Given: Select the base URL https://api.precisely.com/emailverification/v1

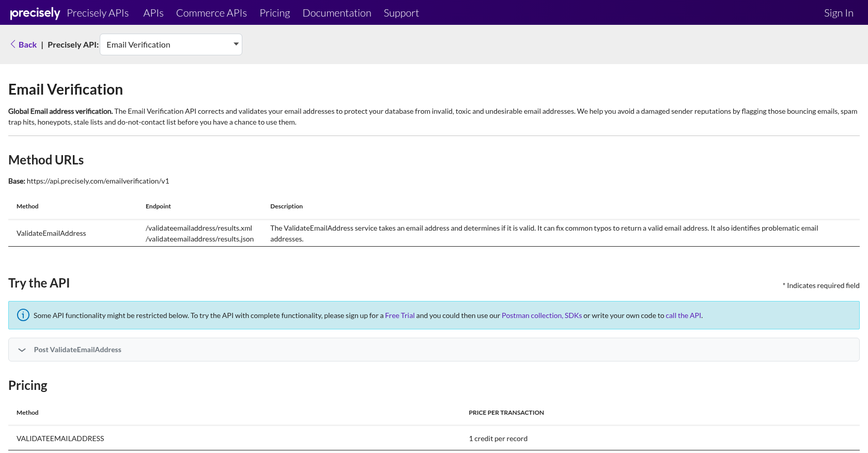Looking at the screenshot, I should (98, 181).
